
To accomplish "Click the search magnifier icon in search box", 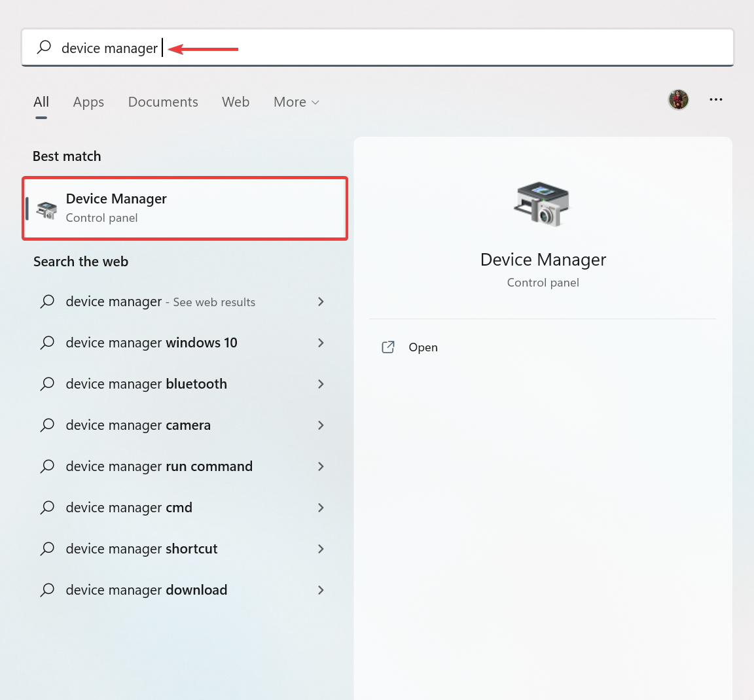I will [x=45, y=47].
